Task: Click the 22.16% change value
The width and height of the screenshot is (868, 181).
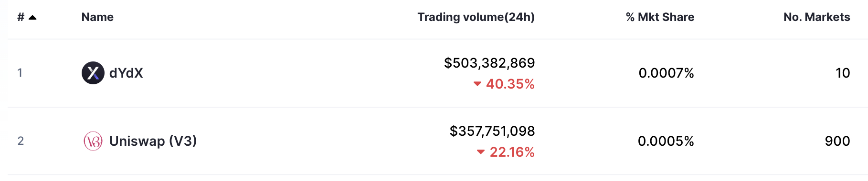Action: tap(512, 152)
